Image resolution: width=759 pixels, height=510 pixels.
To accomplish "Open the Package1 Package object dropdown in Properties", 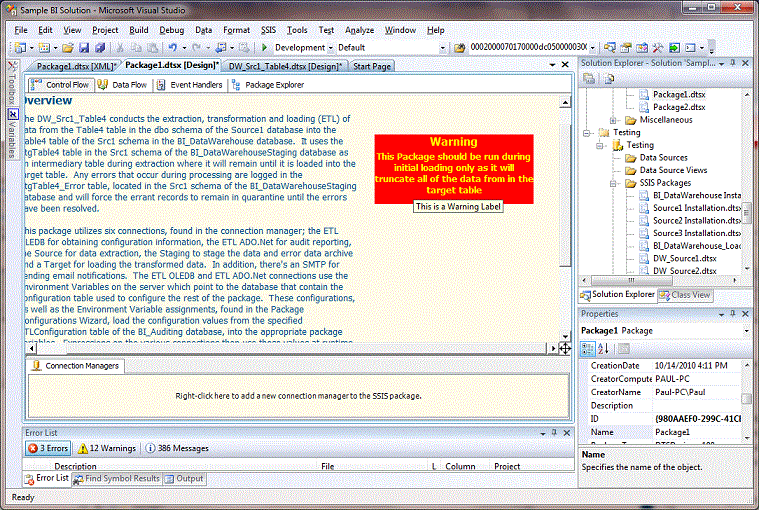I will [x=746, y=331].
